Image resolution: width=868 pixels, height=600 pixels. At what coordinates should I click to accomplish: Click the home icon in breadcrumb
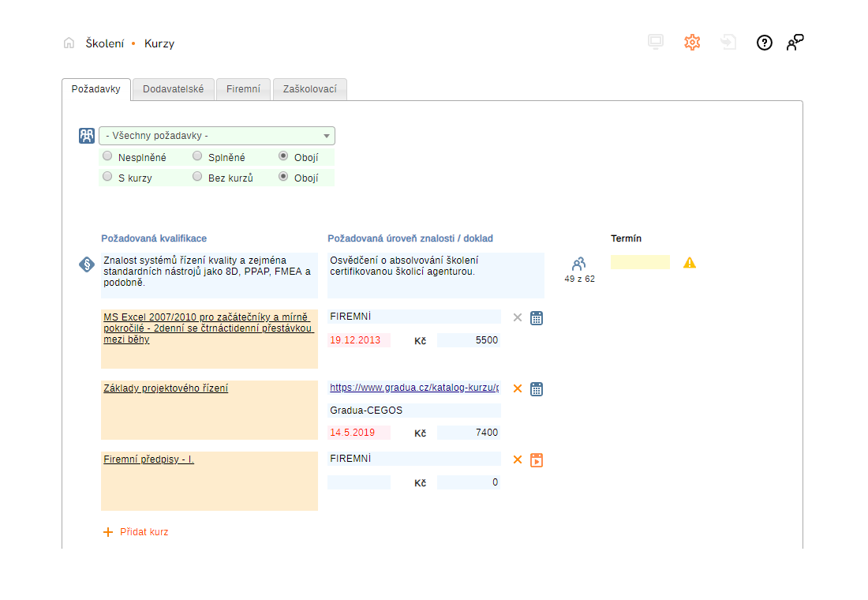[x=69, y=43]
